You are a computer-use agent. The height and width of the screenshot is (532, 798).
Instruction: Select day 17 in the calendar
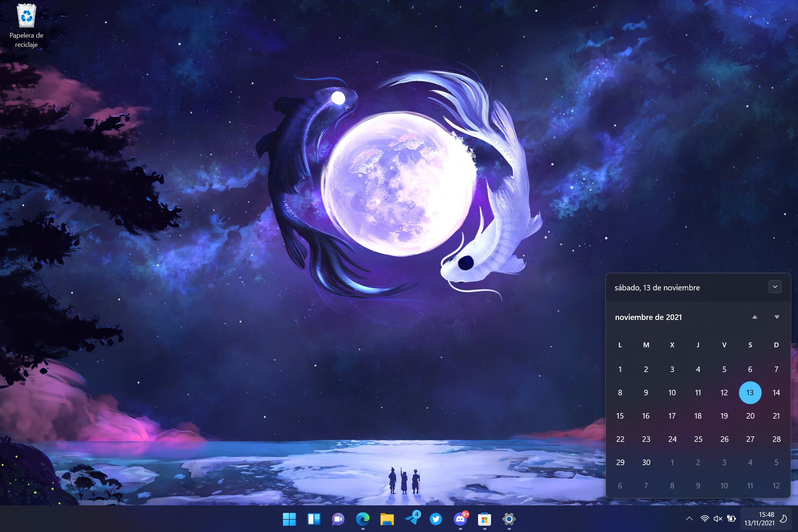coord(672,416)
